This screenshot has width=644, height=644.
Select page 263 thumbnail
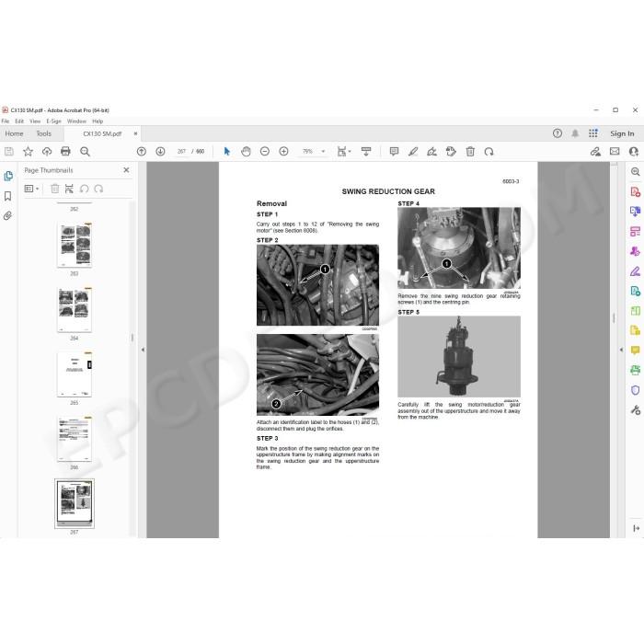point(75,246)
